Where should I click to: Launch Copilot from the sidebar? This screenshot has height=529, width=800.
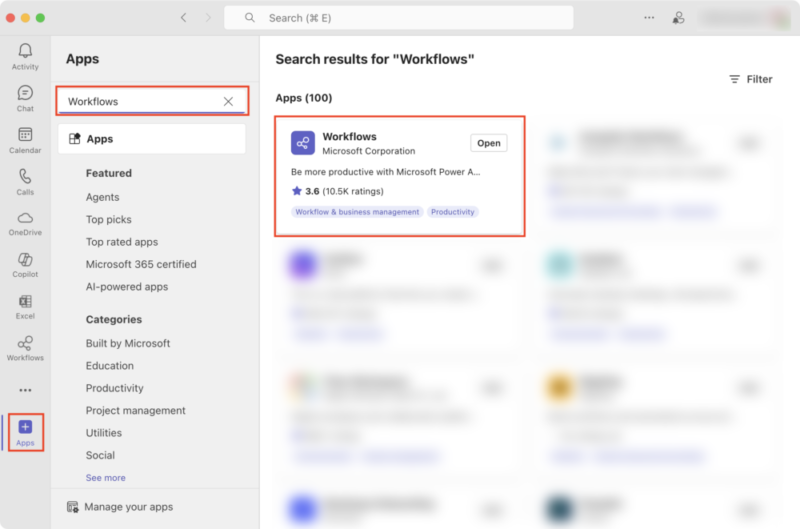click(x=25, y=265)
